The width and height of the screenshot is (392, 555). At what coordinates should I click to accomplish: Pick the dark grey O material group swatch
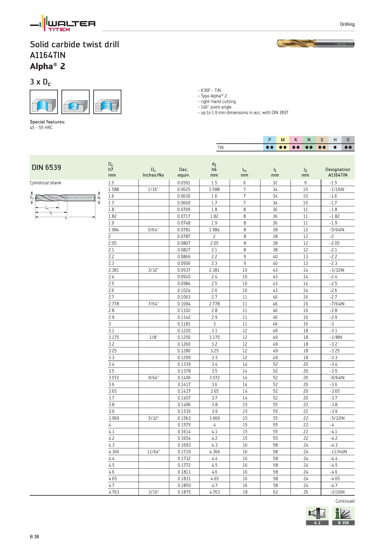[x=348, y=140]
